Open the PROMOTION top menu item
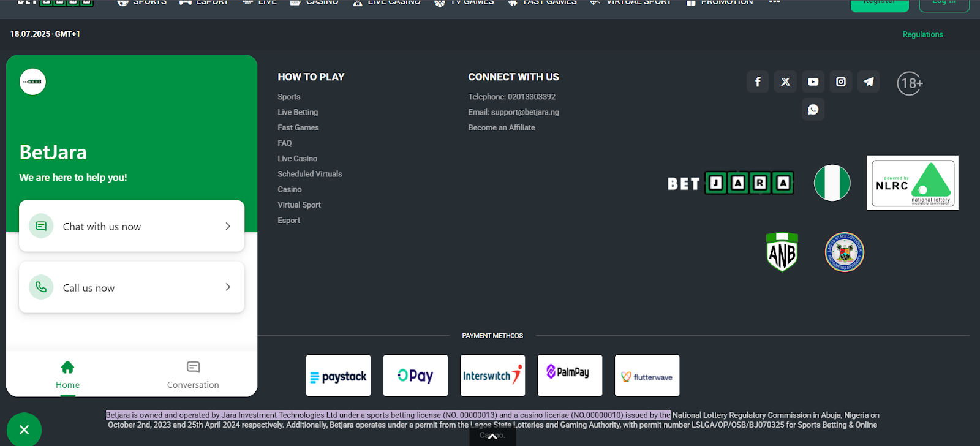 click(x=719, y=2)
